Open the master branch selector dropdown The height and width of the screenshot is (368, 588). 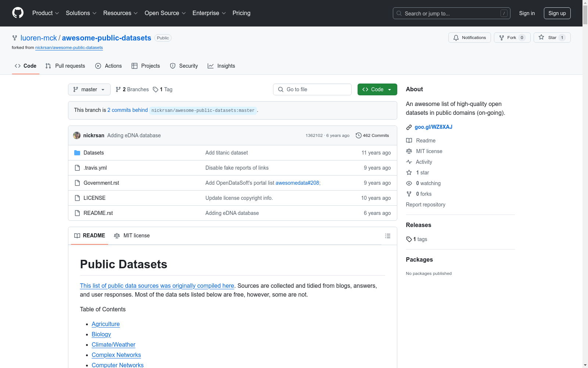pos(89,89)
